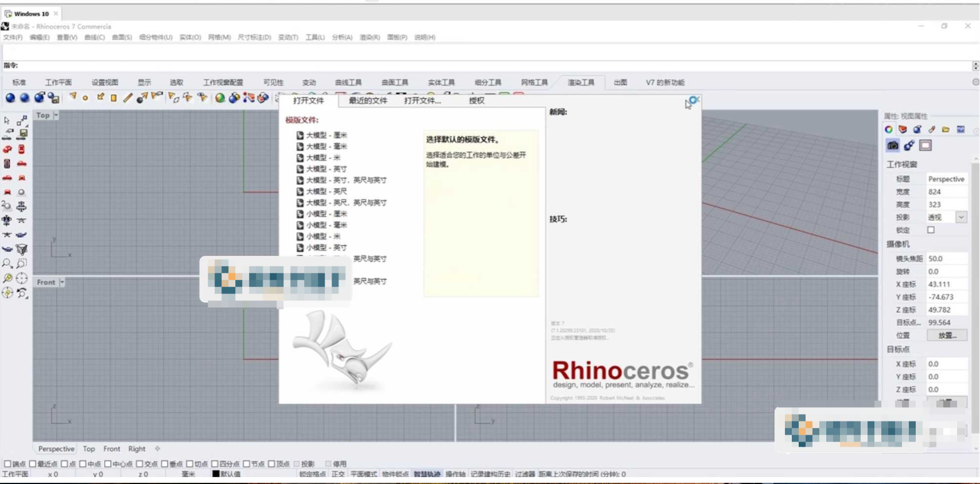The image size is (980, 484).
Task: Tick the 锁定 checkbox in viewport properties
Action: (931, 230)
